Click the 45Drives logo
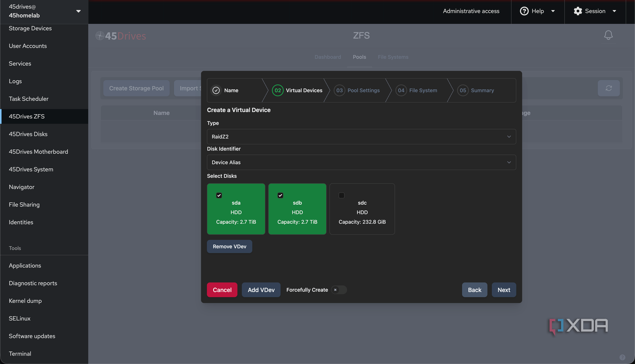Viewport: 635px width, 364px height. pos(121,36)
